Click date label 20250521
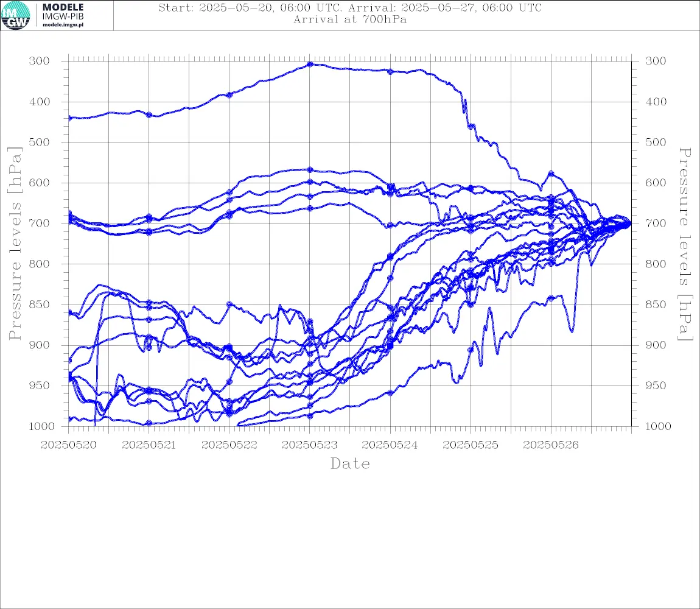Screen dimensions: 700x609 tap(149, 445)
